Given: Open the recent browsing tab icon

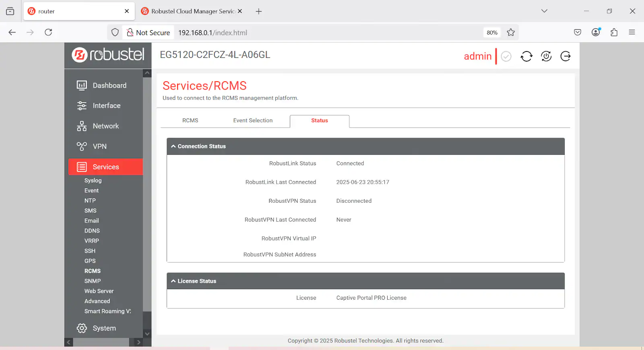Looking at the screenshot, I should (x=10, y=11).
